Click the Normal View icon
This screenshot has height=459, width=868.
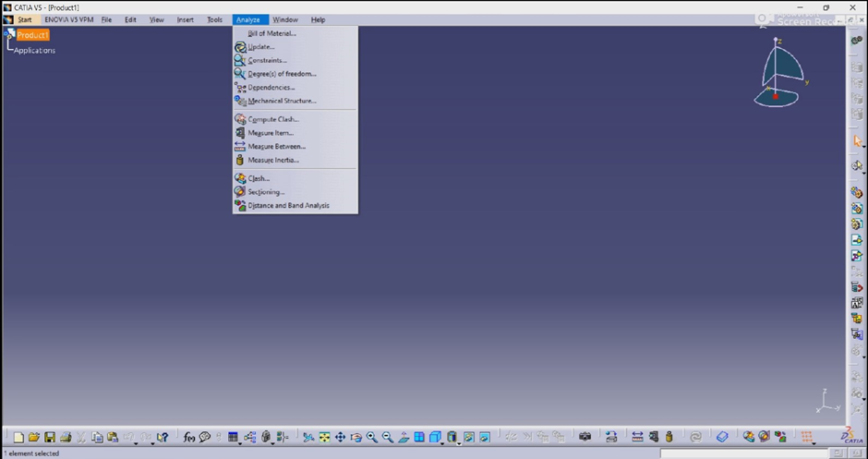click(404, 438)
